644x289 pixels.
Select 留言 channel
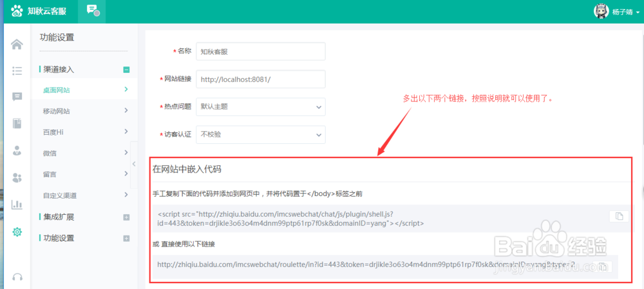[x=84, y=175]
